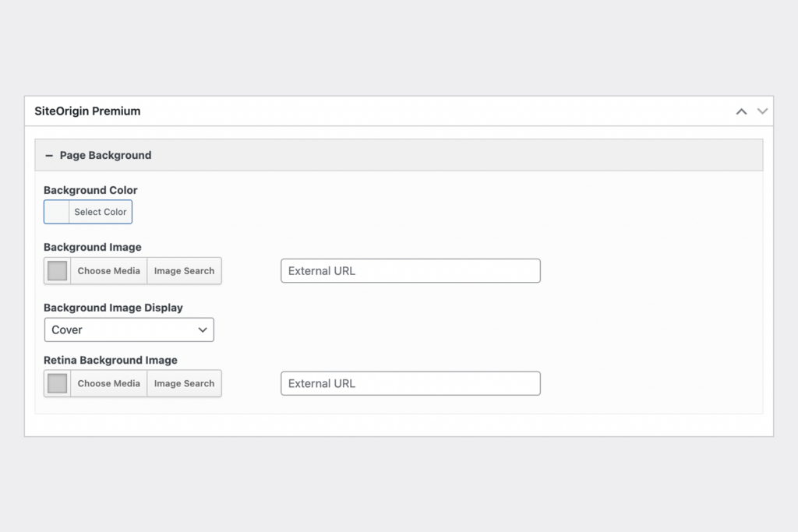Viewport: 798px width, 532px height.
Task: Click the move-down chevron in SiteOrigin Premium header
Action: coord(762,111)
